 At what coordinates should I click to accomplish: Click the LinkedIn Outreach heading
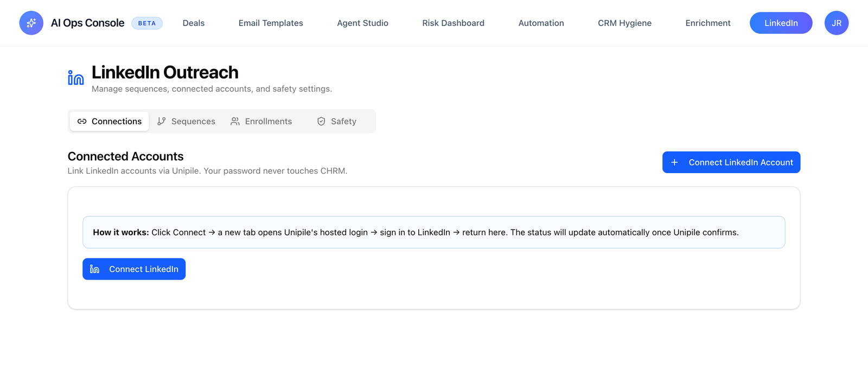pos(165,72)
